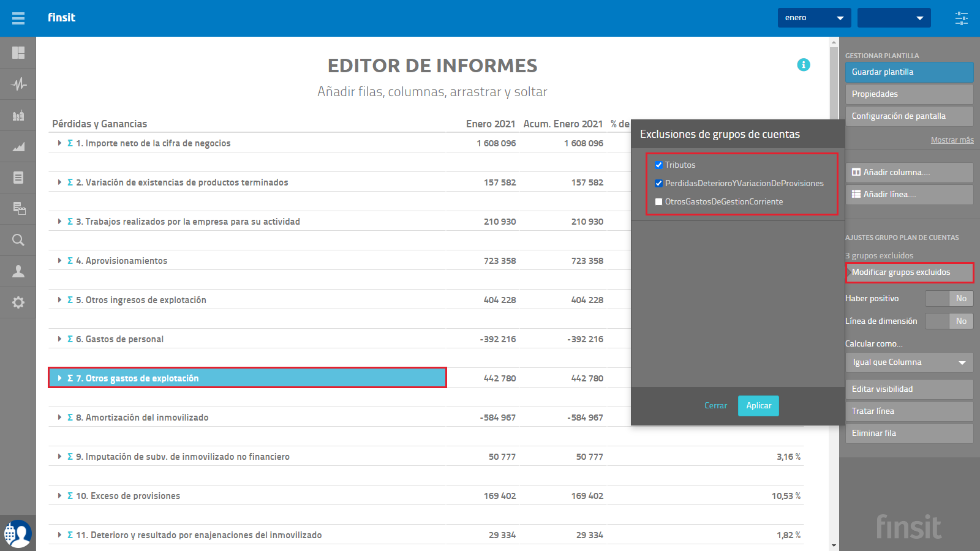This screenshot has height=551, width=980.
Task: Open the enero month dropdown
Action: [x=814, y=18]
